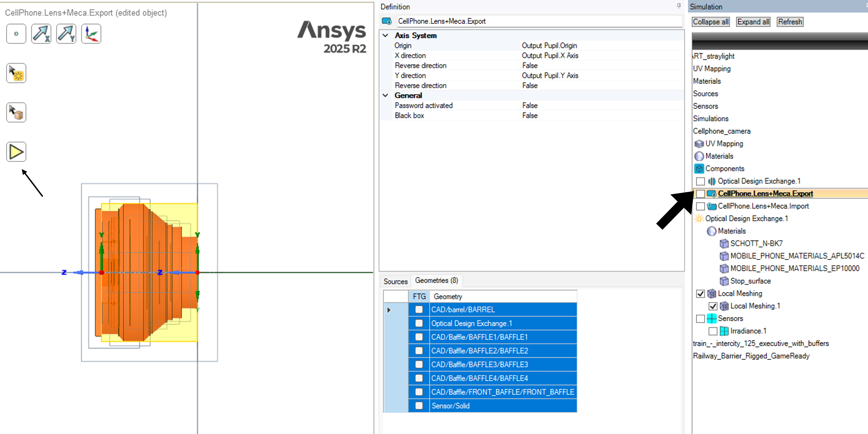868x434 pixels.
Task: Check FTG for Sensor/Solid geometry
Action: pyautogui.click(x=419, y=406)
